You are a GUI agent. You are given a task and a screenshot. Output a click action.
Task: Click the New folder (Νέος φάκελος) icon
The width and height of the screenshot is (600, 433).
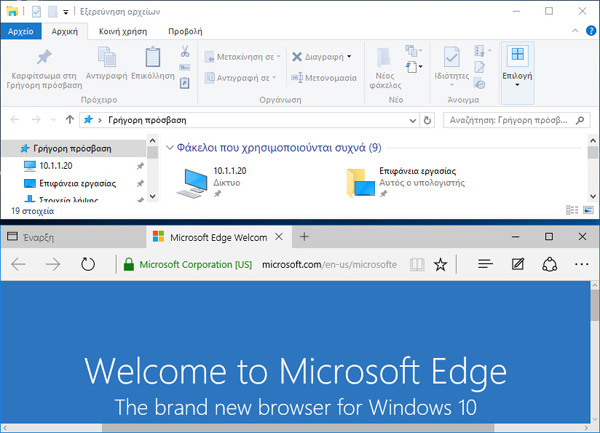[384, 58]
